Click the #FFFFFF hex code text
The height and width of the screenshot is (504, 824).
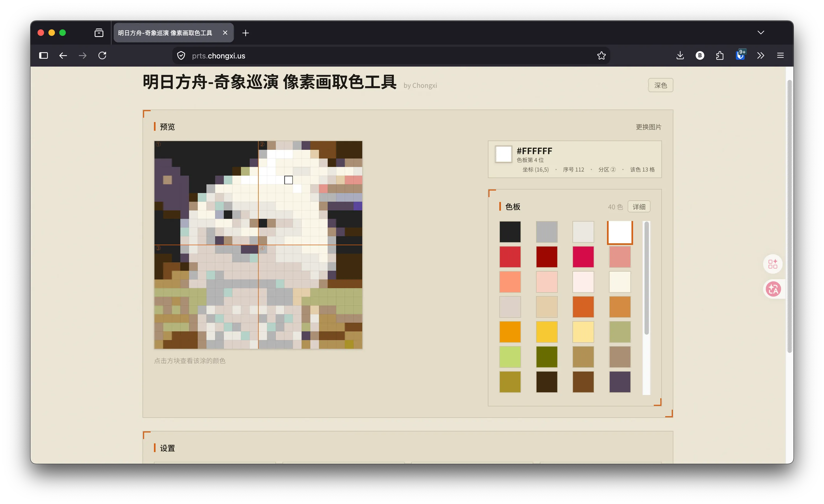tap(534, 151)
